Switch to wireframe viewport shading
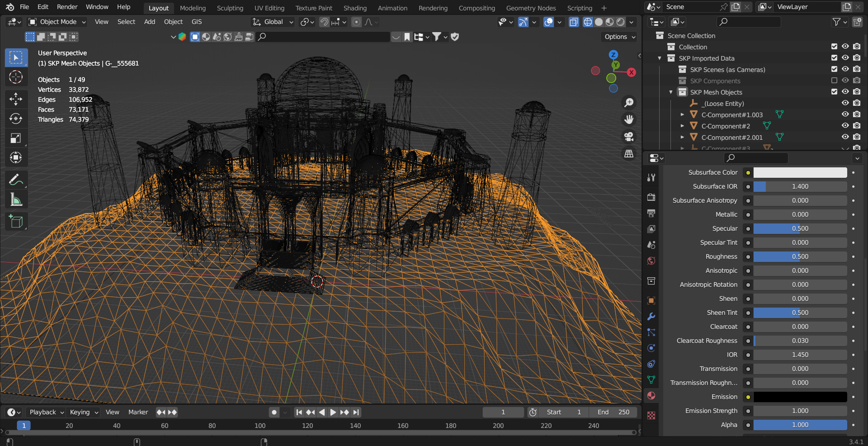 point(588,22)
